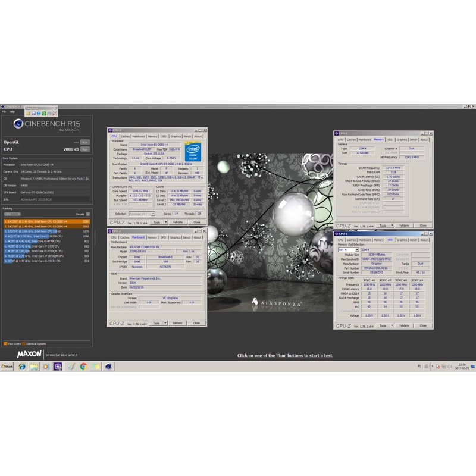
Task: Run the CPU benchmark test
Action: (x=84, y=149)
